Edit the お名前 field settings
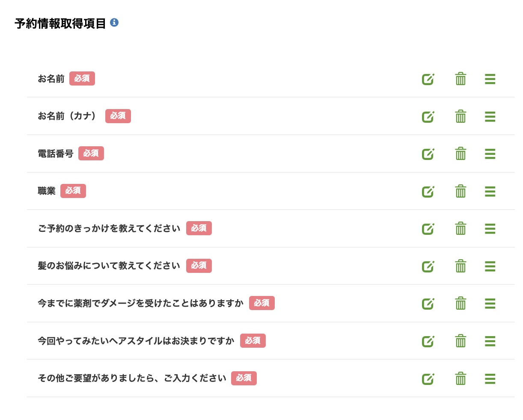 pyautogui.click(x=428, y=79)
